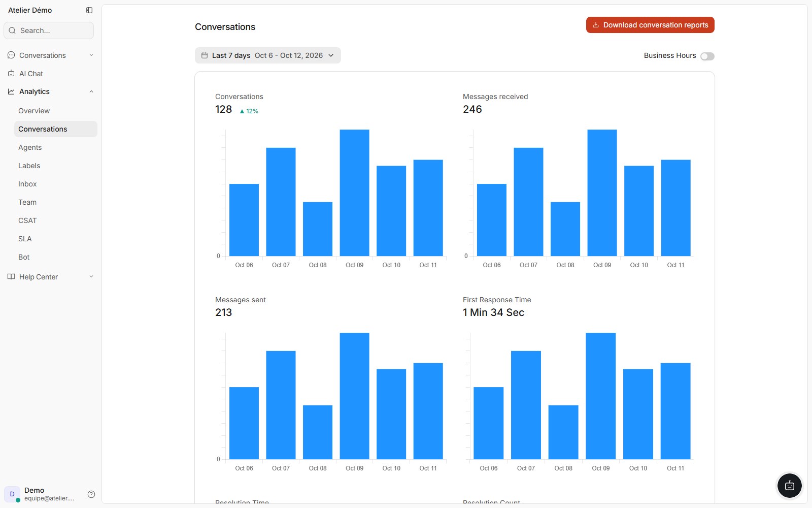Open the floating chatbot widget
This screenshot has width=812, height=508.
tap(790, 486)
